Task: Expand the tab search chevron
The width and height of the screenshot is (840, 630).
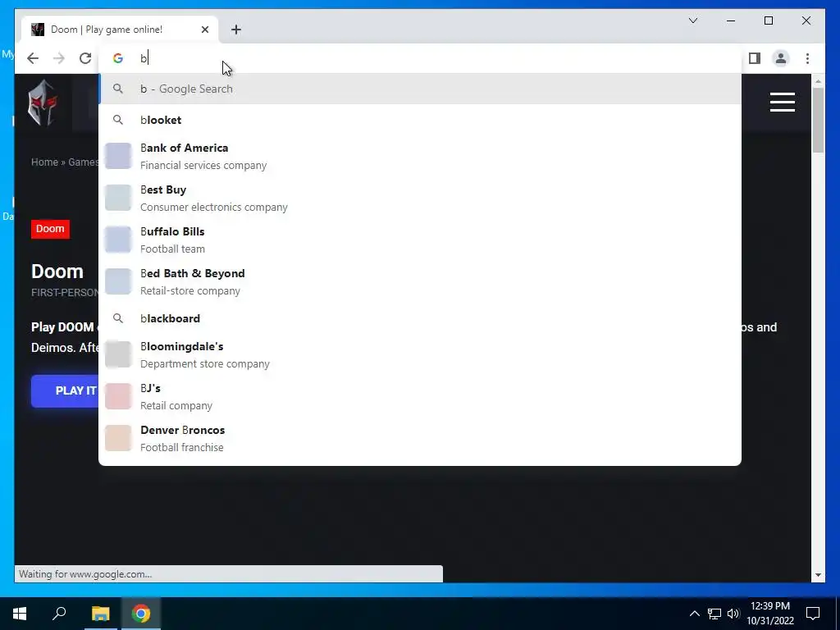Action: (x=692, y=21)
